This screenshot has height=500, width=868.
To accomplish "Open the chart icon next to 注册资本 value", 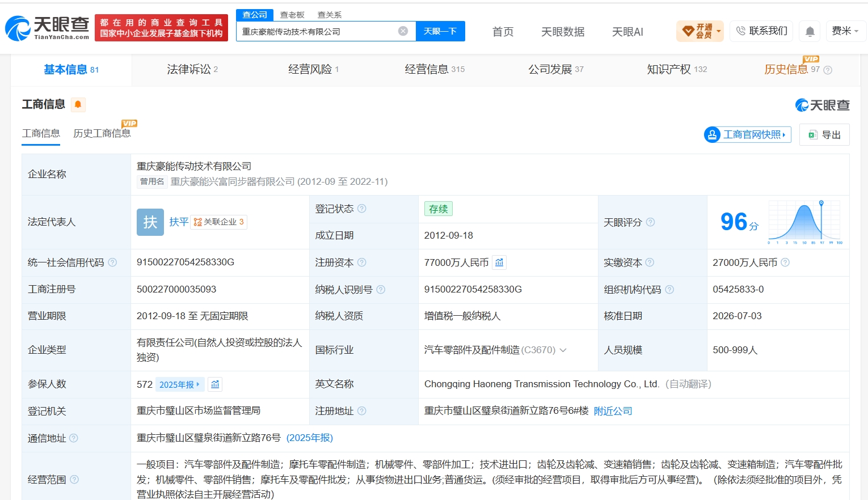I will coord(499,262).
